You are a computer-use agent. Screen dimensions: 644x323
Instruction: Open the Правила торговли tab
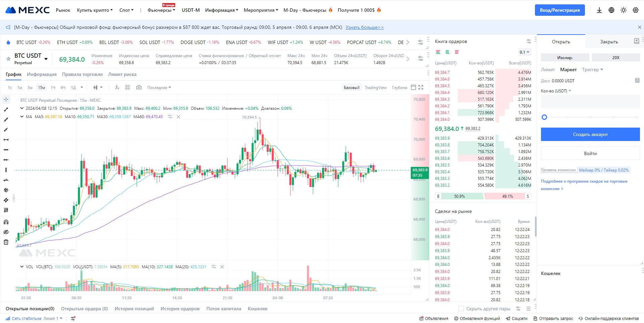click(x=82, y=74)
